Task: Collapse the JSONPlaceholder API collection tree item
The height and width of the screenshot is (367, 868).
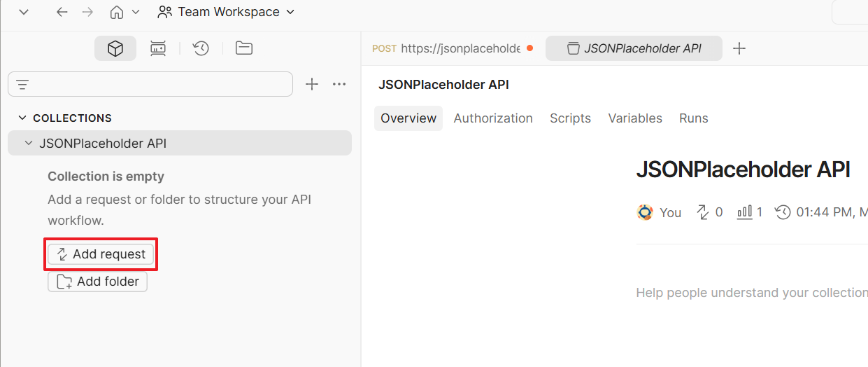Action: [x=29, y=143]
